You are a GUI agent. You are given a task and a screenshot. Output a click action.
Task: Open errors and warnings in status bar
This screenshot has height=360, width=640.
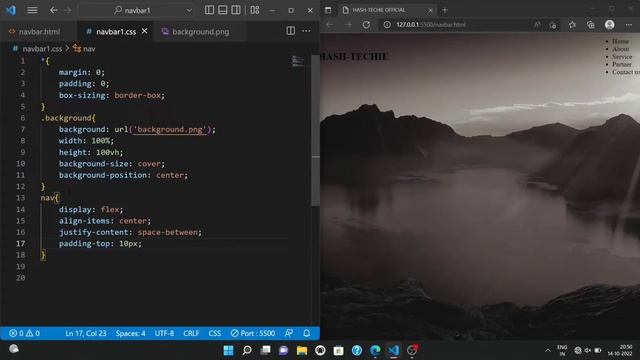(x=24, y=333)
